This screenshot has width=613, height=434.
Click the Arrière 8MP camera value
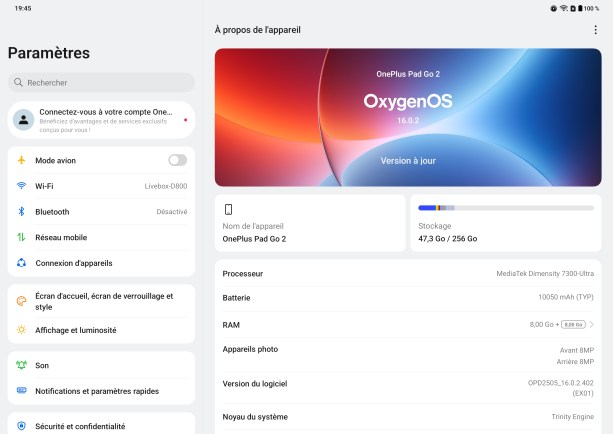[575, 362]
